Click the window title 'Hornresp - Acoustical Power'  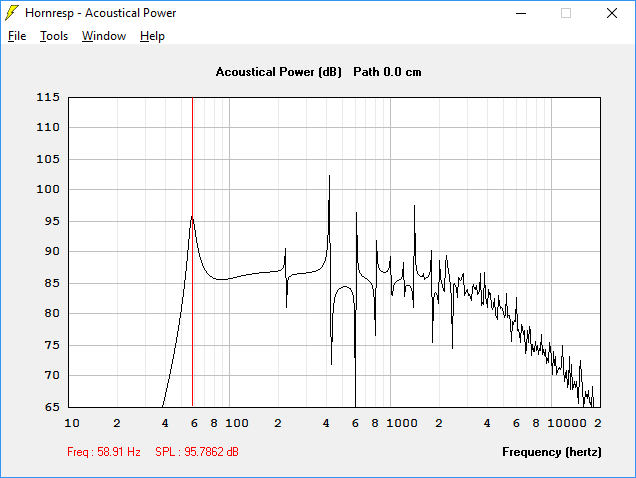(x=101, y=13)
